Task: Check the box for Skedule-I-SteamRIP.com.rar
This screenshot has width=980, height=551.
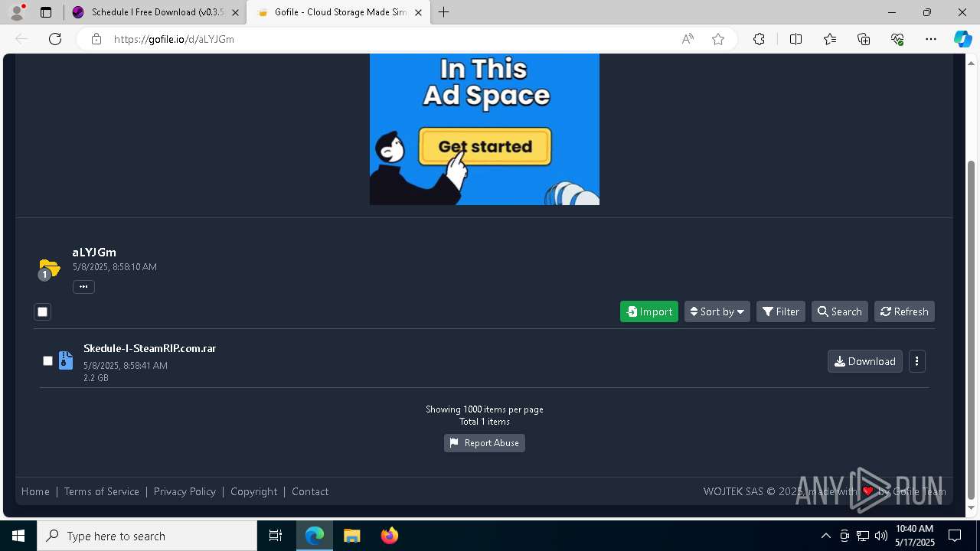Action: click(x=47, y=360)
